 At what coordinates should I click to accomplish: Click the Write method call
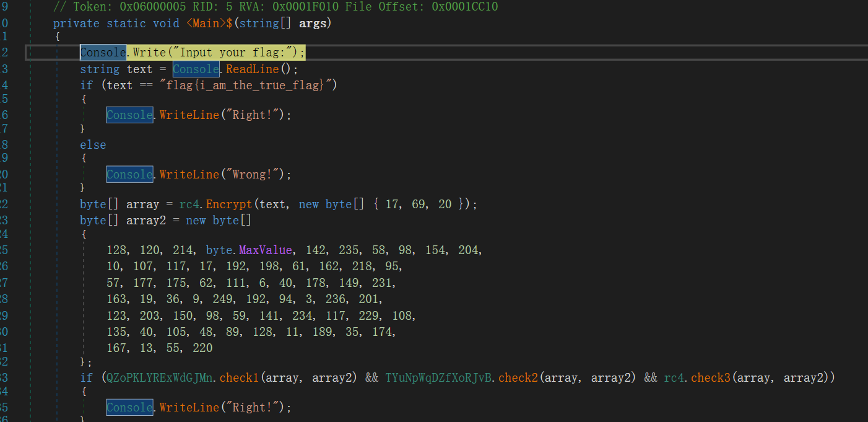click(149, 53)
